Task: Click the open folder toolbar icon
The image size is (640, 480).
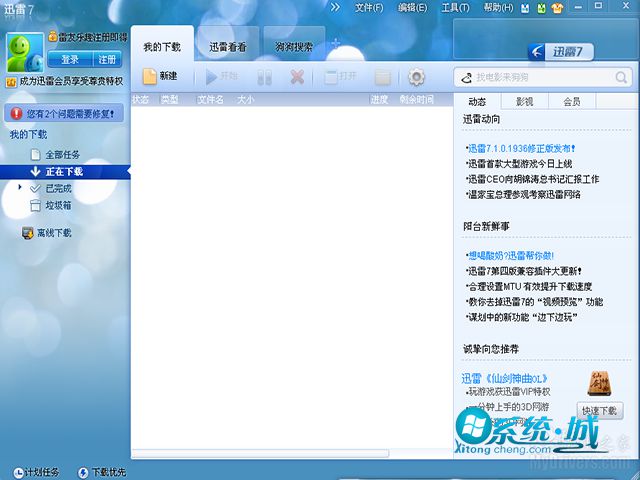Action: coord(382,77)
